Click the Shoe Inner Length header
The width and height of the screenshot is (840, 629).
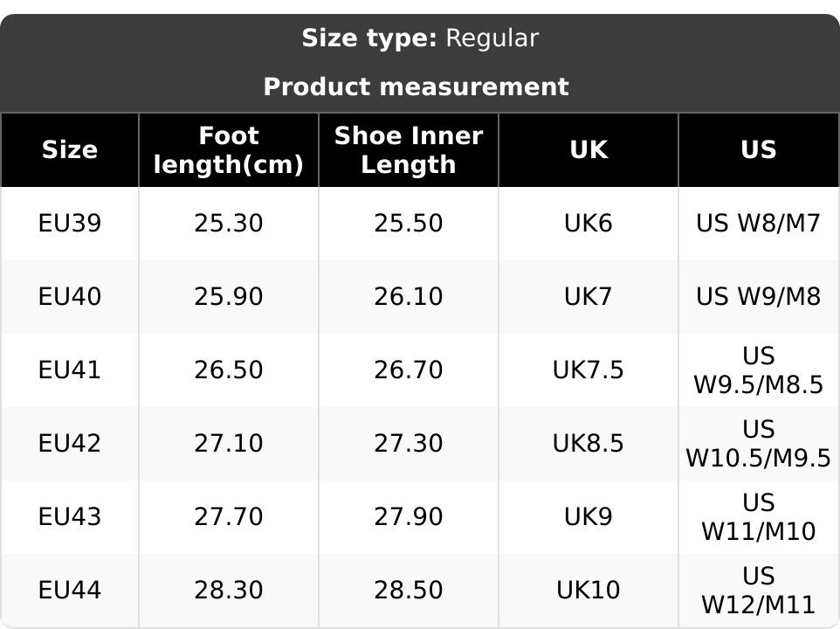tap(409, 149)
